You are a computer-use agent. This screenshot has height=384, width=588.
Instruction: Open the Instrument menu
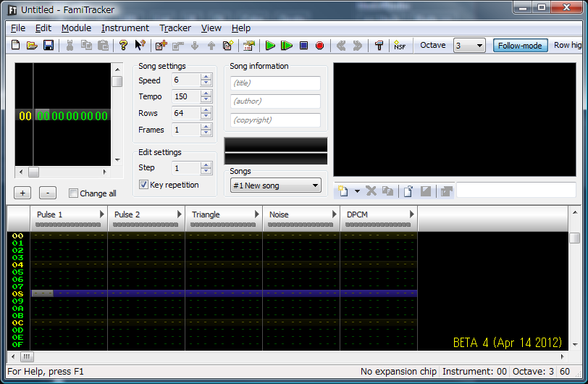point(125,28)
